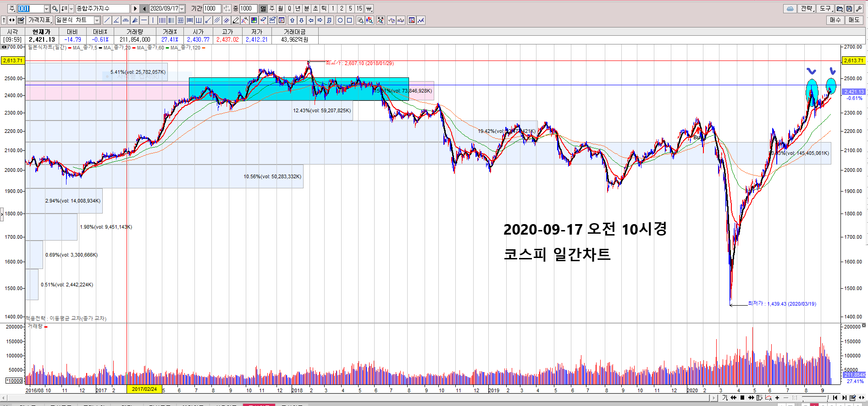Open the 주 market type dropdown
This screenshot has width=868, height=406.
click(x=12, y=9)
